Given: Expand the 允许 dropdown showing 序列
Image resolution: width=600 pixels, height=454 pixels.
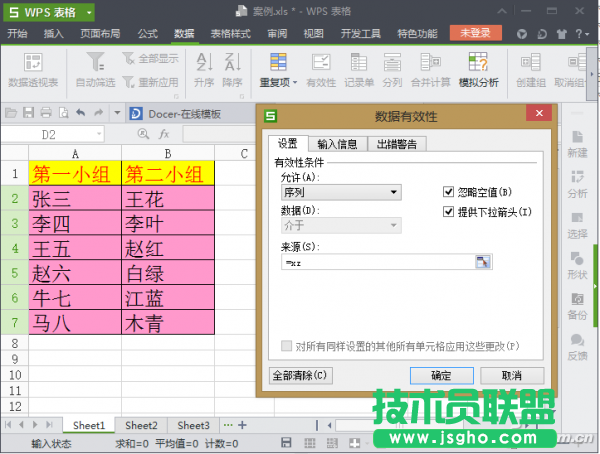Looking at the screenshot, I should coord(341,191).
